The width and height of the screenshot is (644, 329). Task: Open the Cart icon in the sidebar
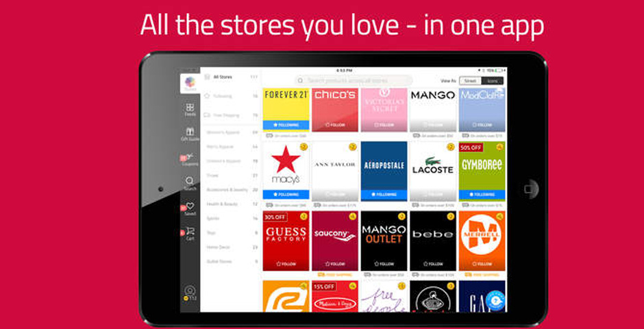[190, 231]
